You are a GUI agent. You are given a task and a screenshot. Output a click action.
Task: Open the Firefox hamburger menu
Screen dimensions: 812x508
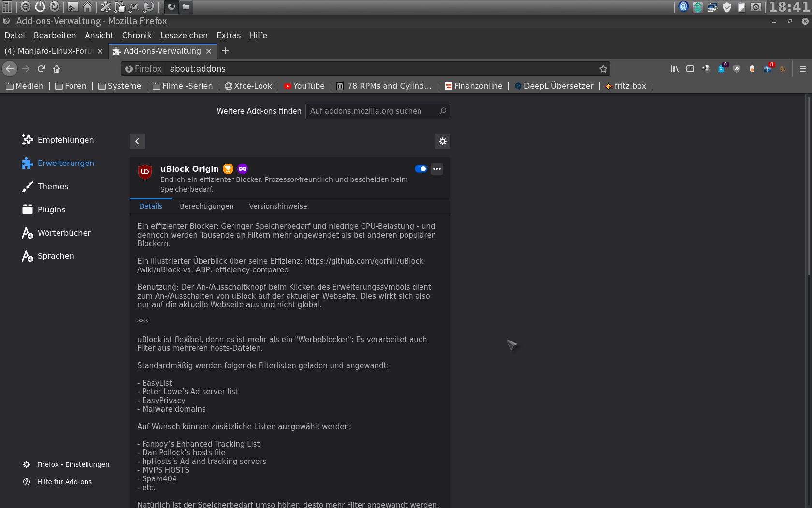pos(802,69)
